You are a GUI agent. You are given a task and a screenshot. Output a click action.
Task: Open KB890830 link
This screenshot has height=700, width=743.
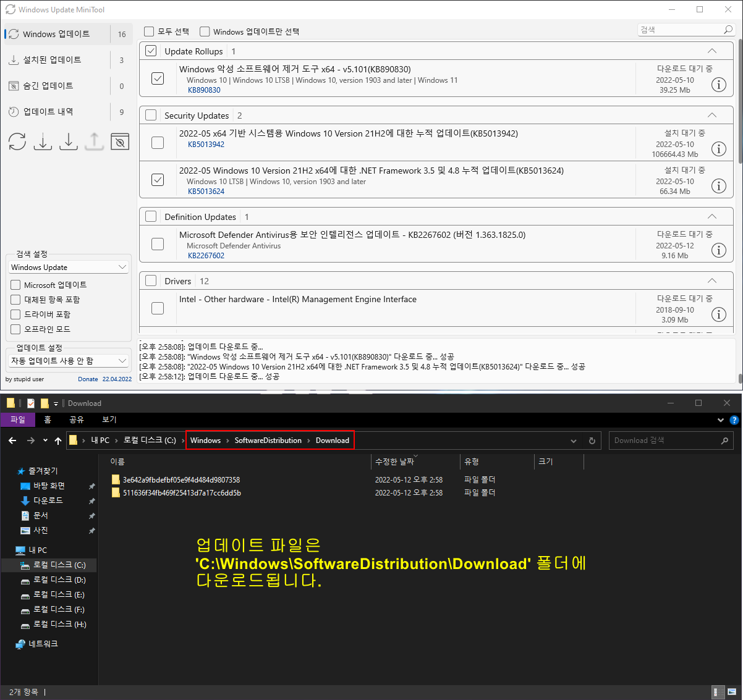[x=204, y=90]
